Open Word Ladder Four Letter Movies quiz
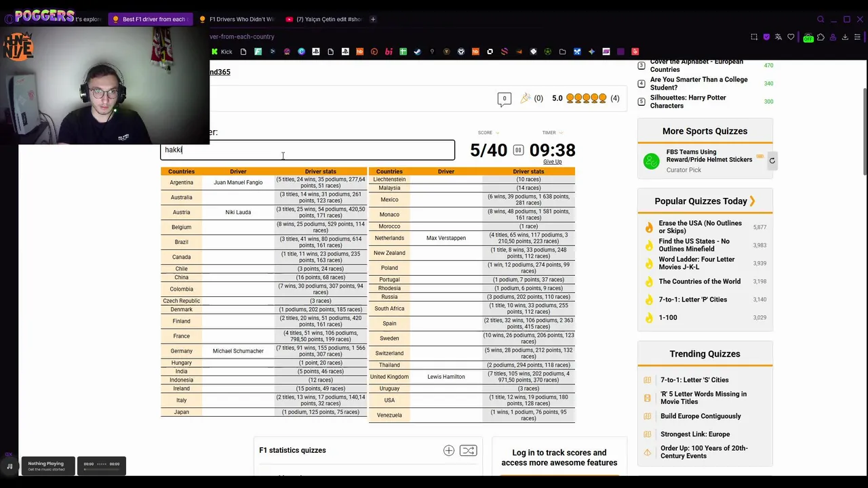 [x=696, y=263]
